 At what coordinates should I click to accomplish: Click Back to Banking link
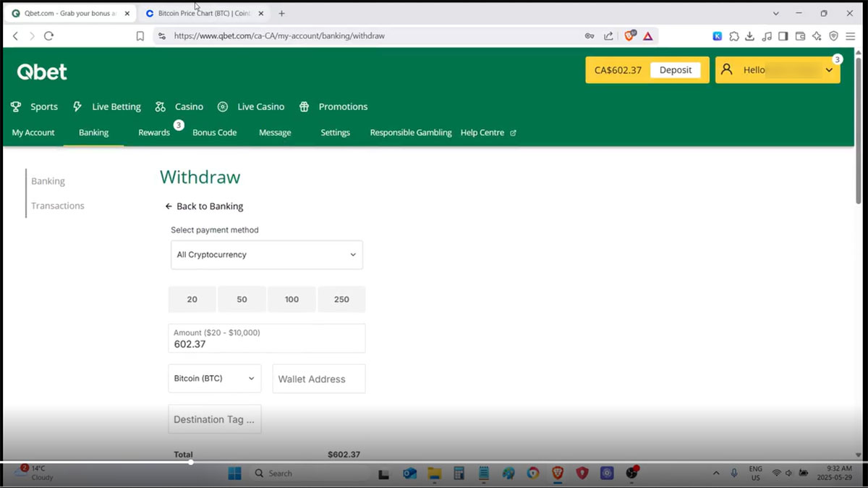204,206
